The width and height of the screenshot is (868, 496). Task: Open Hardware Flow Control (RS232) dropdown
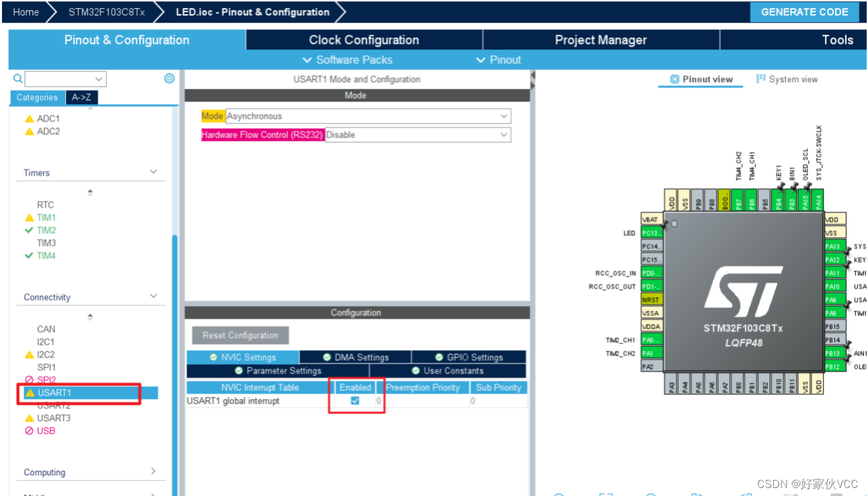click(x=418, y=135)
